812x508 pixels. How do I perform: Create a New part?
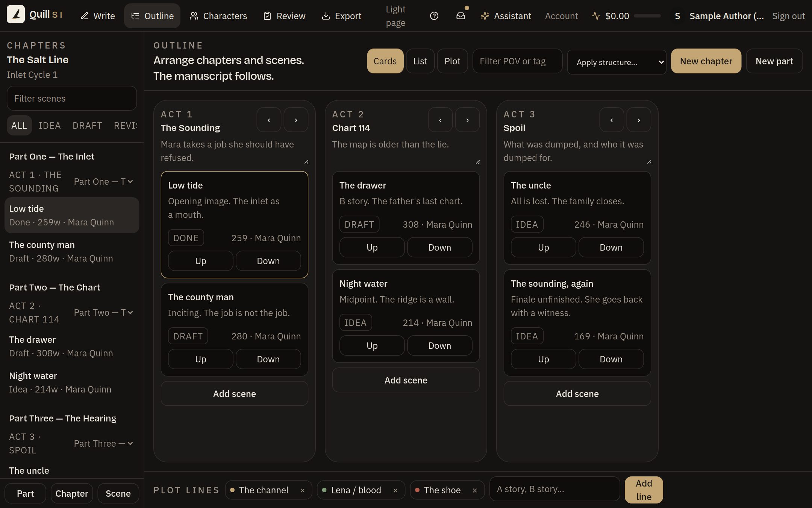[774, 61]
